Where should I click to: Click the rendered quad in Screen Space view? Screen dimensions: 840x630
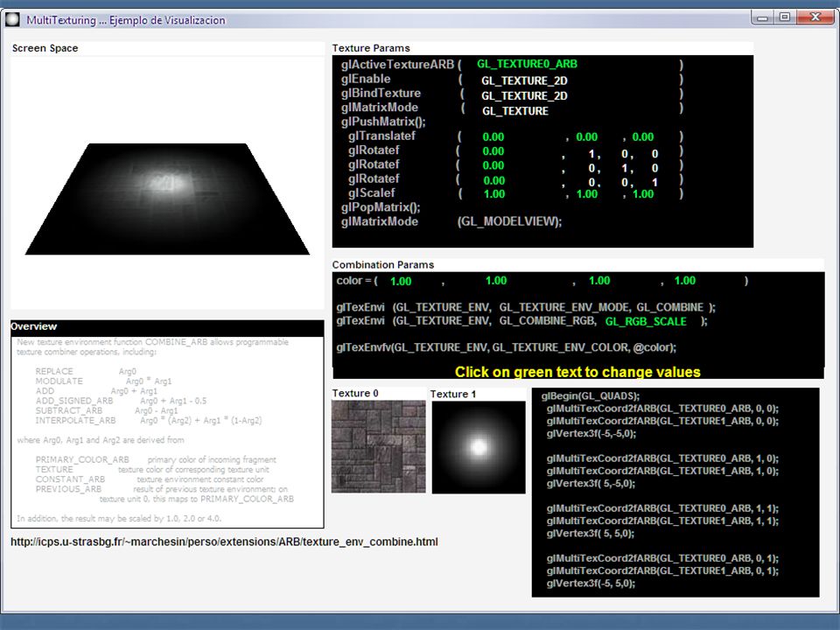(x=167, y=199)
